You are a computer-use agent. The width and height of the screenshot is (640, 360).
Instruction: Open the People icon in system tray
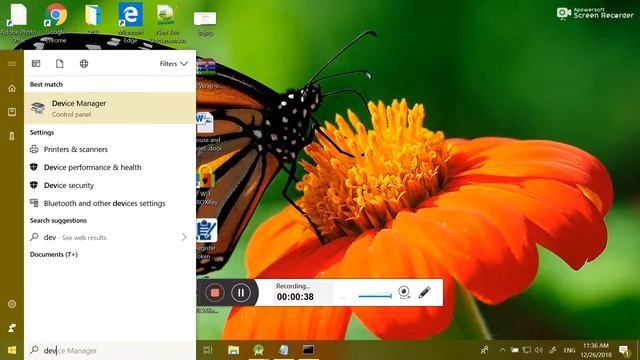tap(484, 350)
